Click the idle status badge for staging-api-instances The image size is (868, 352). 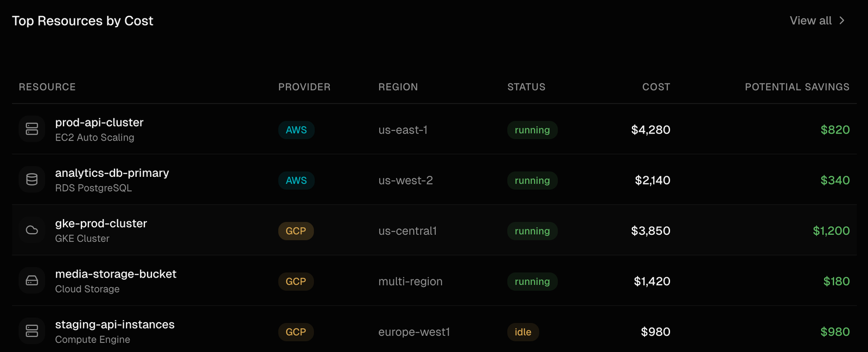523,331
